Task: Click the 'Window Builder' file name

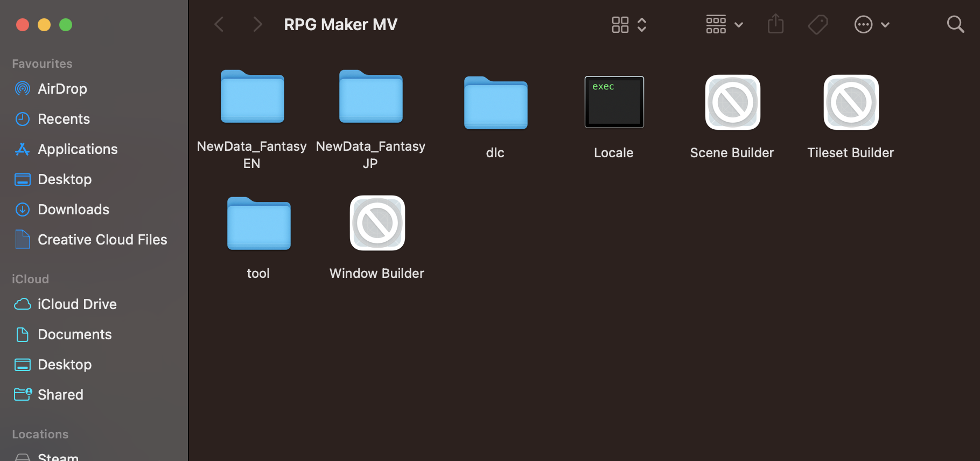Action: [x=377, y=274]
